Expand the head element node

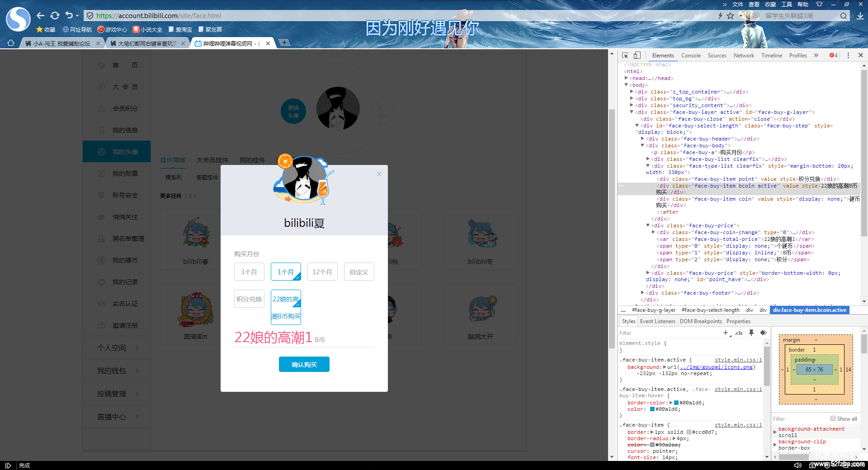click(x=627, y=78)
